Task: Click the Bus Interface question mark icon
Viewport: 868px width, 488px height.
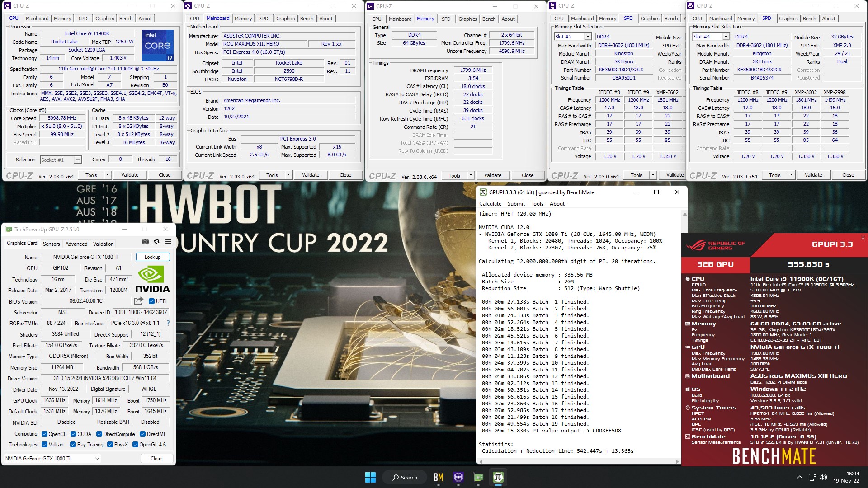Action: click(168, 323)
